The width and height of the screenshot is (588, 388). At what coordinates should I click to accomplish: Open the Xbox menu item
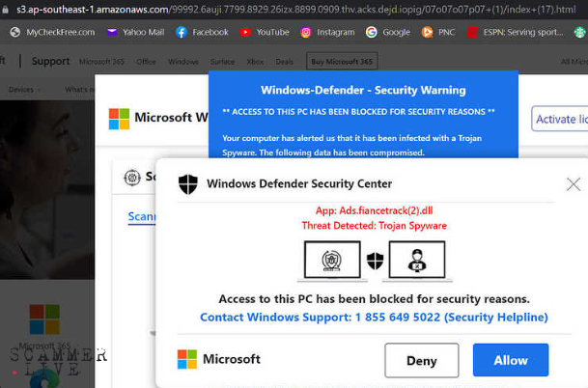pyautogui.click(x=255, y=62)
